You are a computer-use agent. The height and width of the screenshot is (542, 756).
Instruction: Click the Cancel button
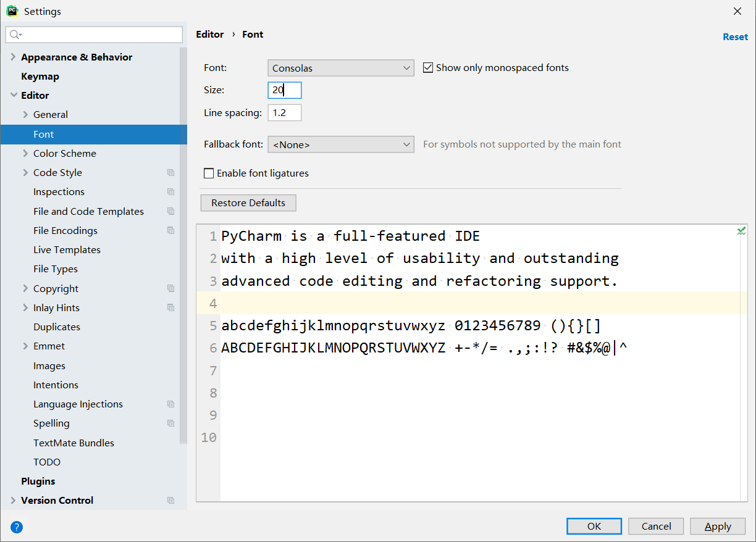click(x=656, y=526)
